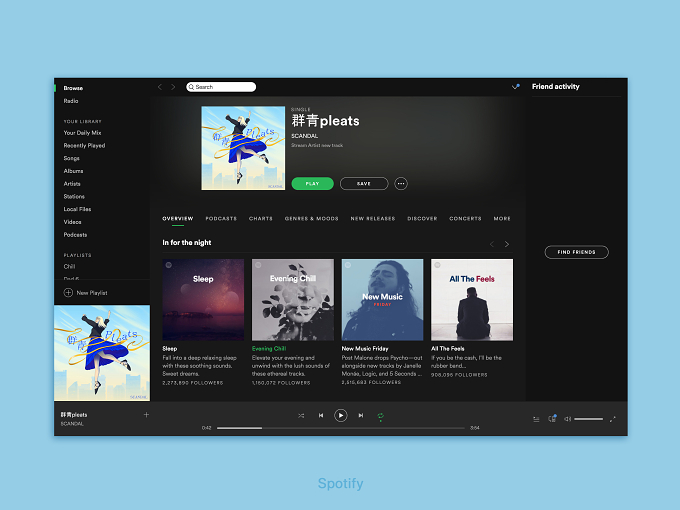Screen dimensions: 680x510
Task: Expand the More tab menu
Action: 502,219
